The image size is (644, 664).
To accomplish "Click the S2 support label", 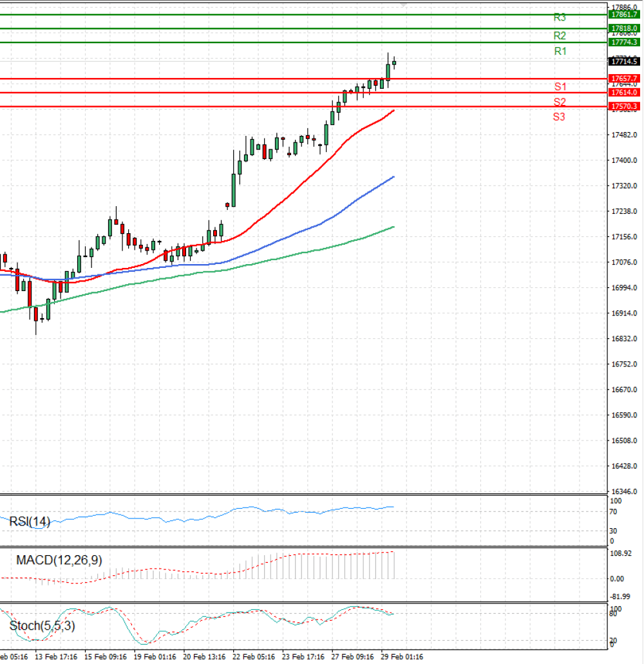I will (560, 102).
